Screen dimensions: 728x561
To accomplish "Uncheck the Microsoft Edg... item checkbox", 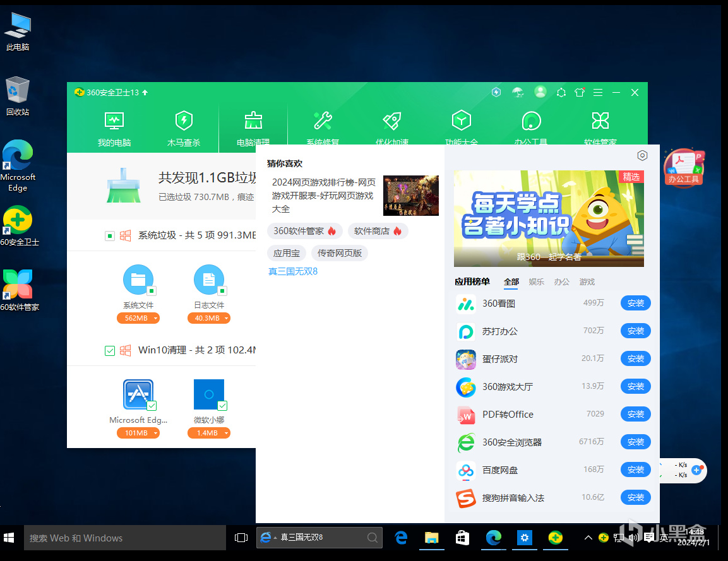I will pos(152,406).
